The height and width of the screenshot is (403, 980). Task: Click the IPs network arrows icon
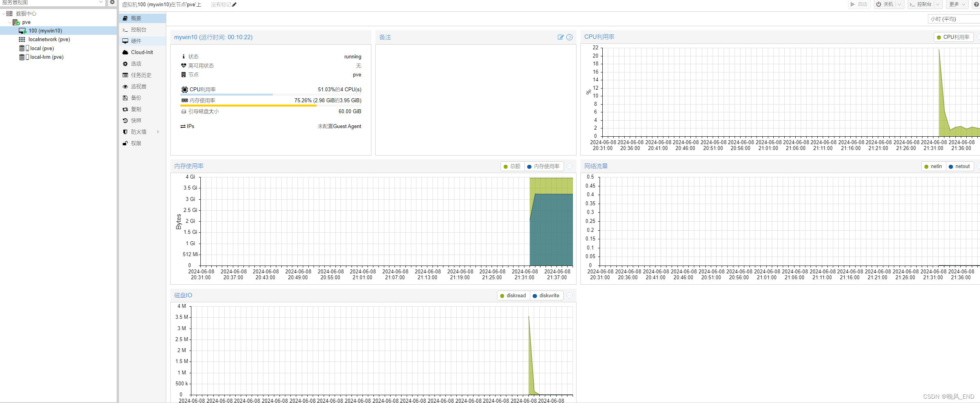[x=183, y=127]
